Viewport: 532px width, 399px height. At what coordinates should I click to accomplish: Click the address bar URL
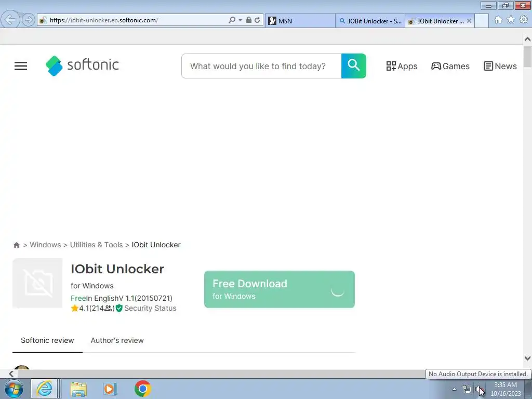pos(104,20)
